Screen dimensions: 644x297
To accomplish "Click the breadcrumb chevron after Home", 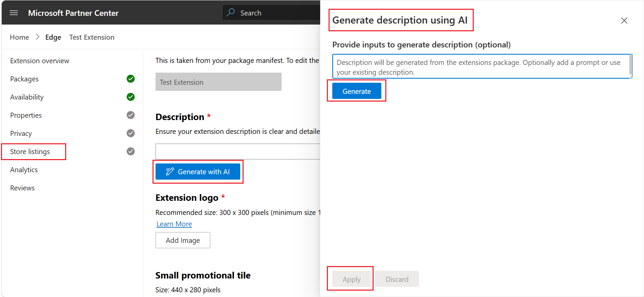I will pos(38,37).
